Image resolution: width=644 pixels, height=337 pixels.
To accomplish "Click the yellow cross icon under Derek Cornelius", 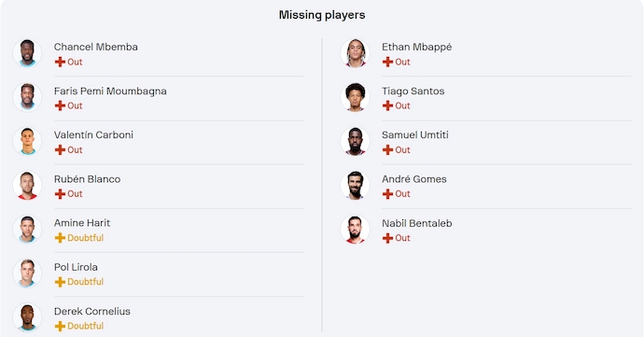I will pos(60,326).
